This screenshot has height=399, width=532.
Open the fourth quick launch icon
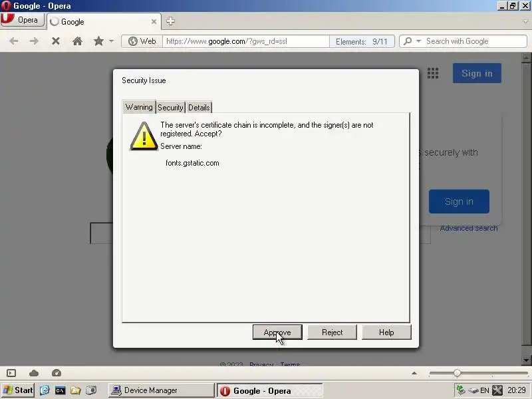click(91, 390)
